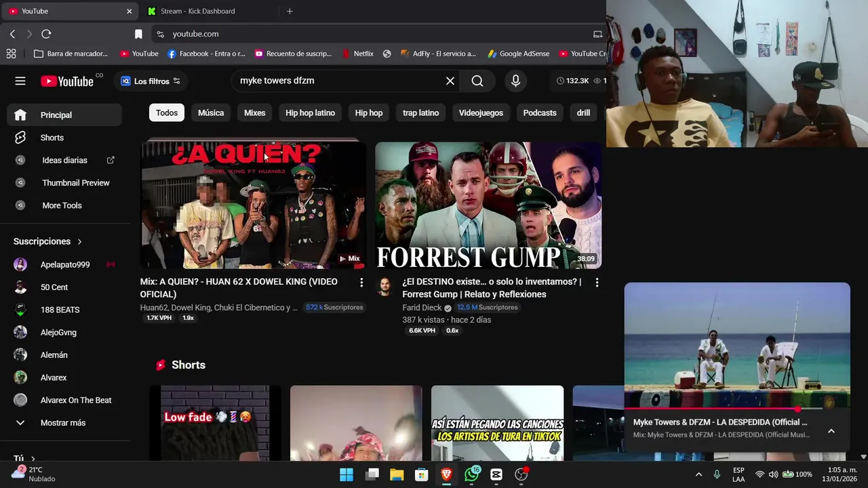Image resolution: width=868 pixels, height=488 pixels.
Task: Click the Farid Dieck channel name
Action: pyautogui.click(x=422, y=308)
